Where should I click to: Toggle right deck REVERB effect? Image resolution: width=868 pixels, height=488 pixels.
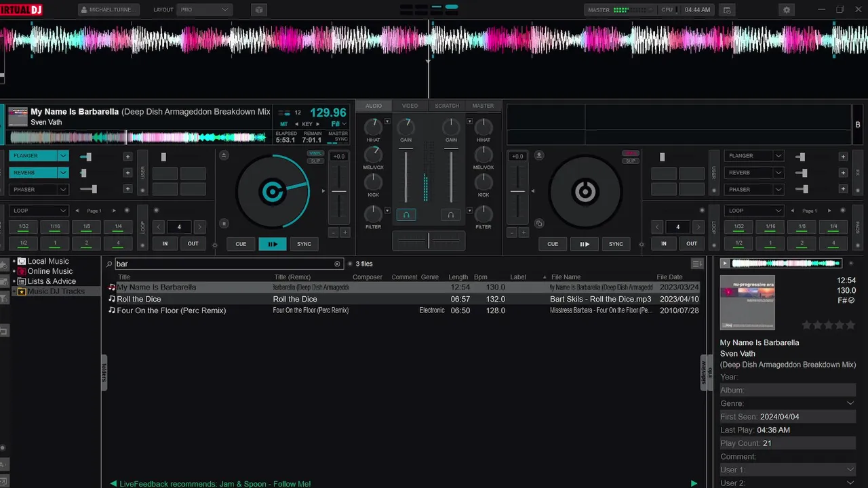coord(749,173)
